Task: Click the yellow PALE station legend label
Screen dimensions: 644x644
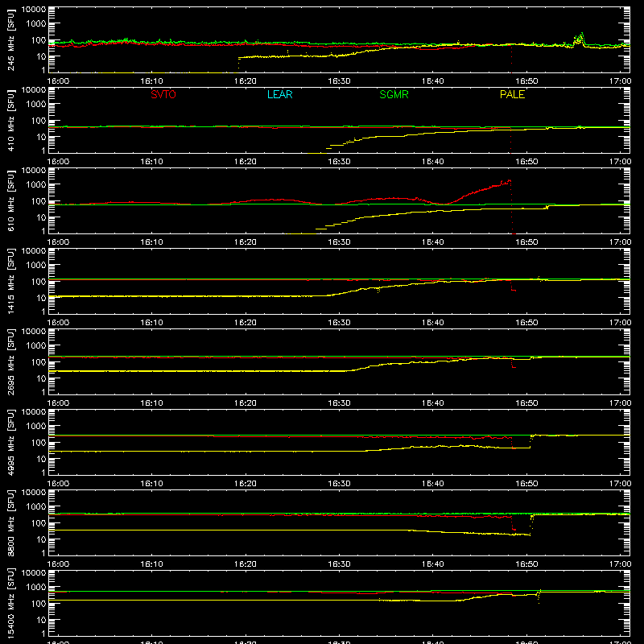Action: [x=512, y=94]
